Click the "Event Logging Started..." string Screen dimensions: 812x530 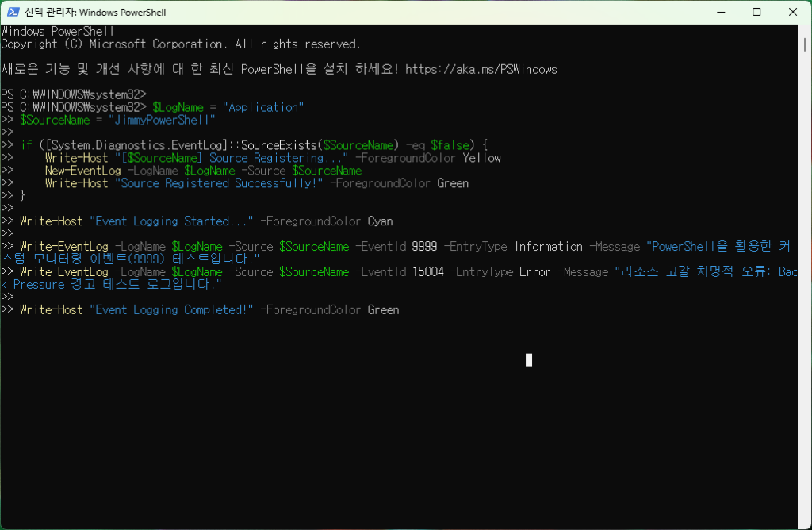171,221
